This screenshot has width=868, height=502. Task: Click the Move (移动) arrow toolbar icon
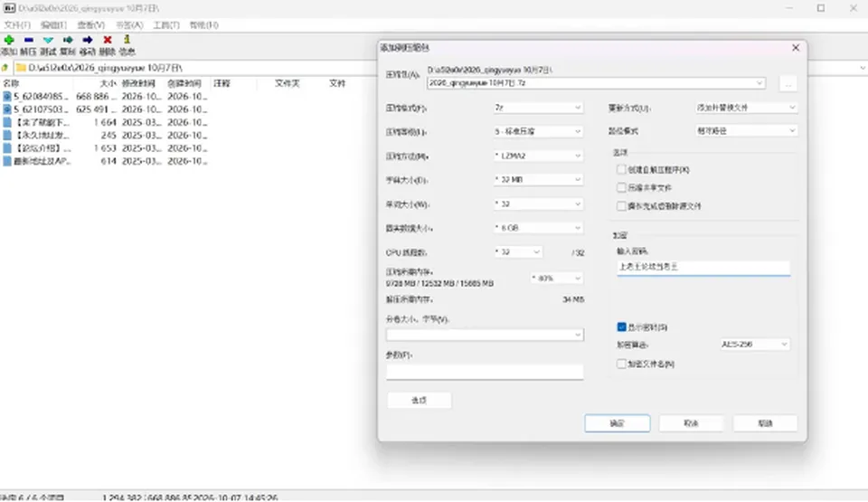tap(88, 40)
